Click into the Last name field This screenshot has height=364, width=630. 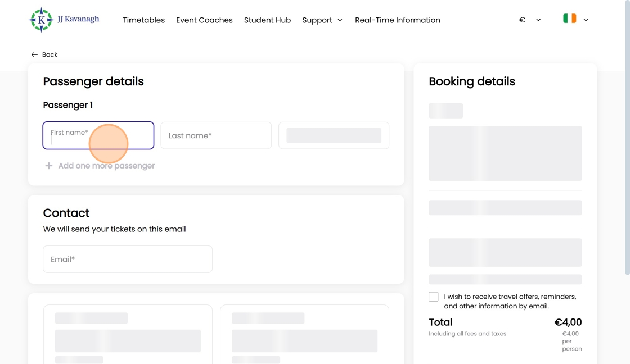pos(216,135)
